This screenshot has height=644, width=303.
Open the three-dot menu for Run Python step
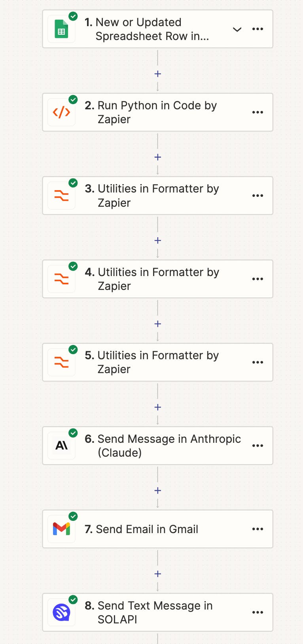(x=258, y=112)
